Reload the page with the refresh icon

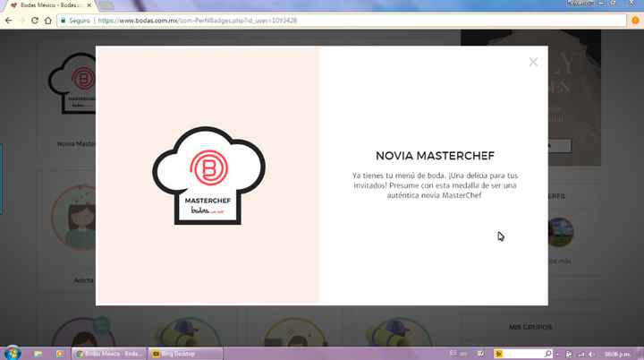point(35,20)
